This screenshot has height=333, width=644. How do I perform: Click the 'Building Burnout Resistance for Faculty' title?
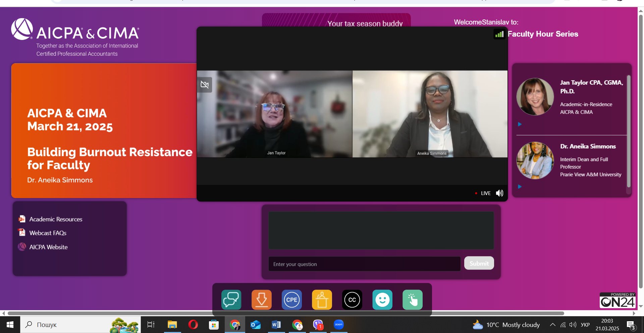[110, 158]
